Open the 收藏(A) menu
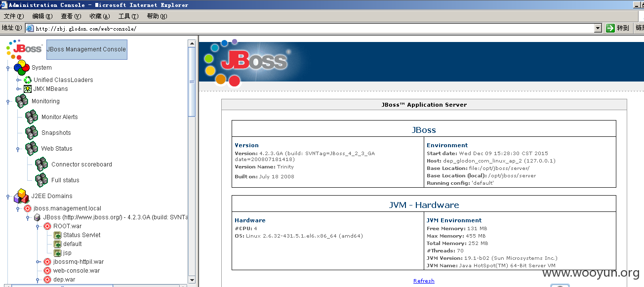 tap(99, 16)
